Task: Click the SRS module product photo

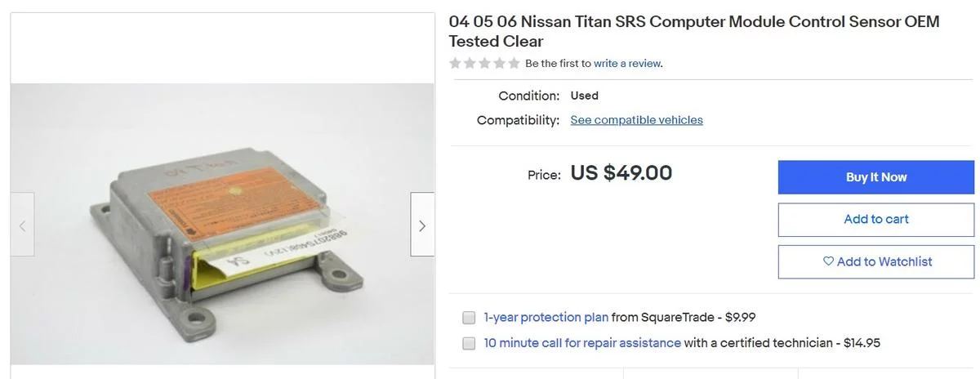Action: (x=222, y=225)
